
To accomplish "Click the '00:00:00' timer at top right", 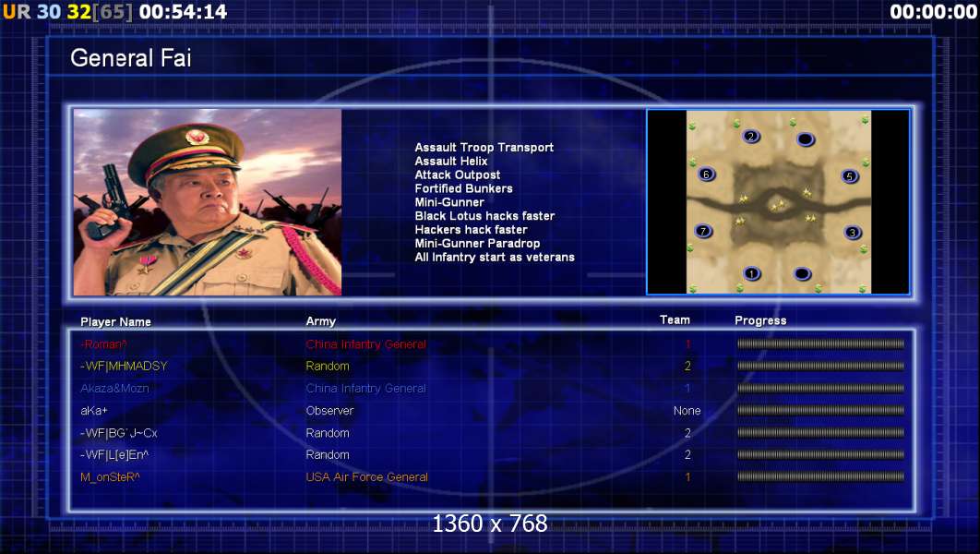I will point(933,11).
